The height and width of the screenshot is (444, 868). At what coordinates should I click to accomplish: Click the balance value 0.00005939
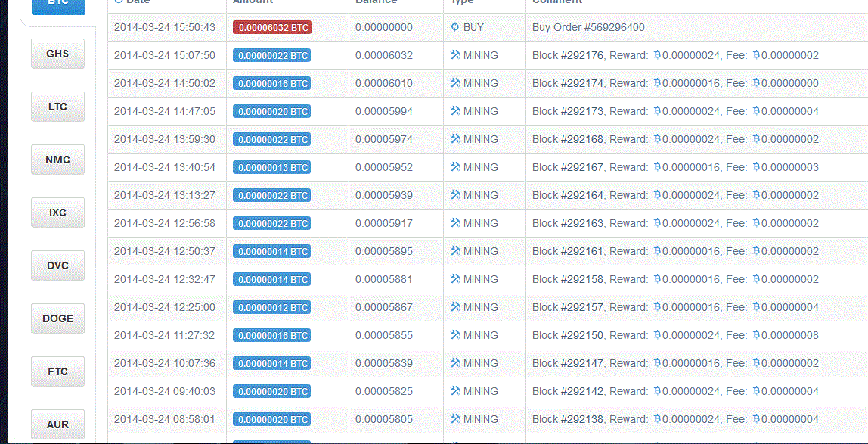tap(383, 195)
